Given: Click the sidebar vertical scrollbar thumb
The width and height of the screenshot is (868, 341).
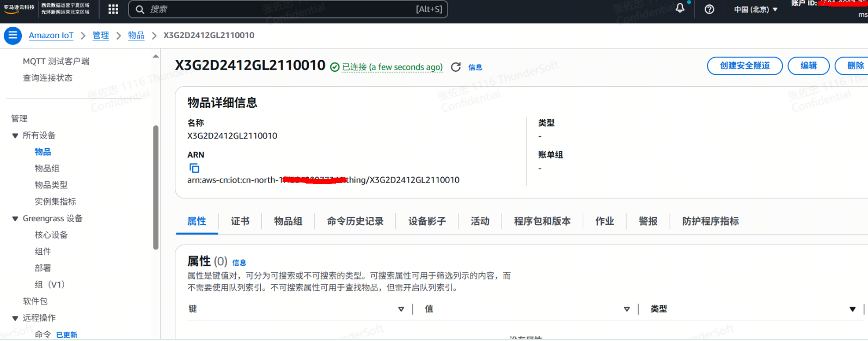Looking at the screenshot, I should [156, 187].
